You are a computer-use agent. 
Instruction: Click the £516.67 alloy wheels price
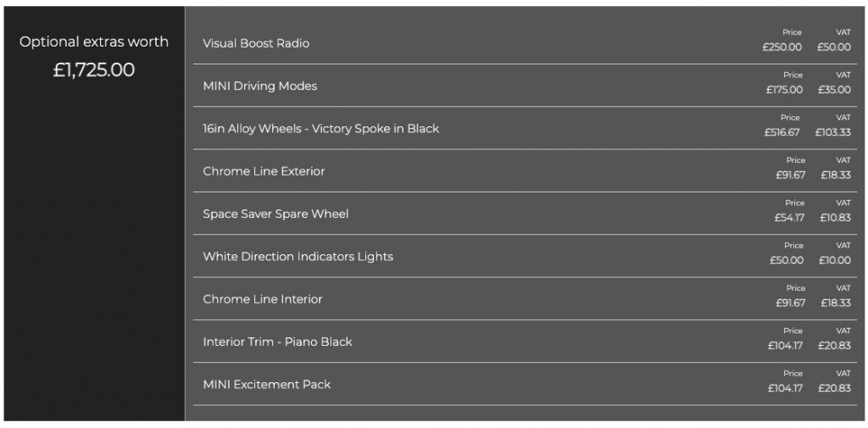(x=782, y=133)
